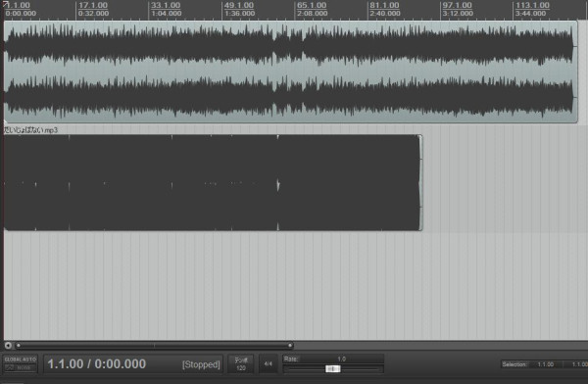
Task: Click the Rate 1.0 value field
Action: [341, 359]
